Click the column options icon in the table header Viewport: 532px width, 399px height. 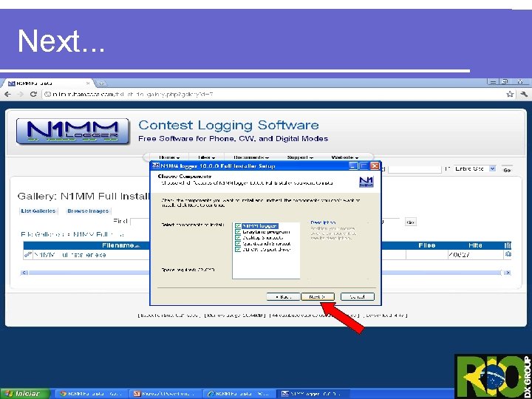click(508, 245)
